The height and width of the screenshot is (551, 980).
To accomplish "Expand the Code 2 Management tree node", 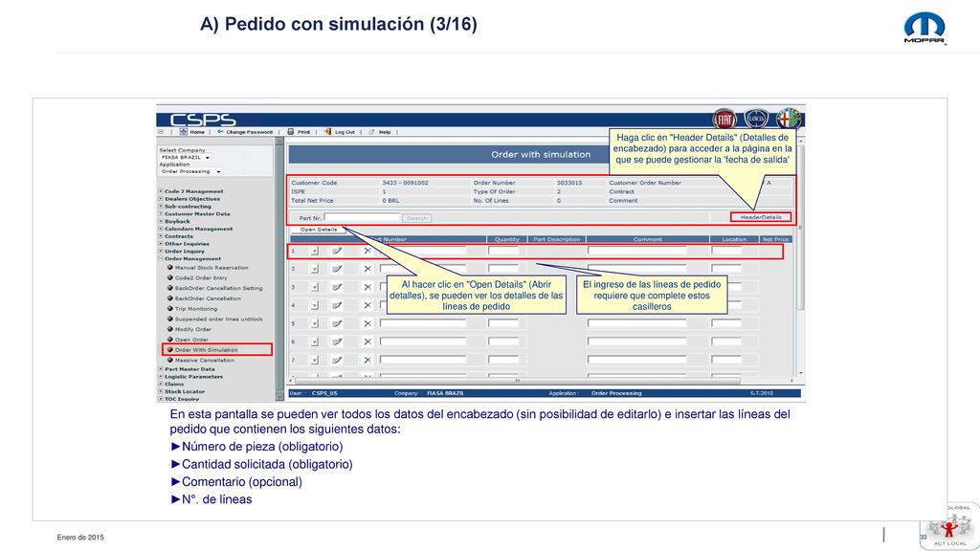I will [x=161, y=191].
